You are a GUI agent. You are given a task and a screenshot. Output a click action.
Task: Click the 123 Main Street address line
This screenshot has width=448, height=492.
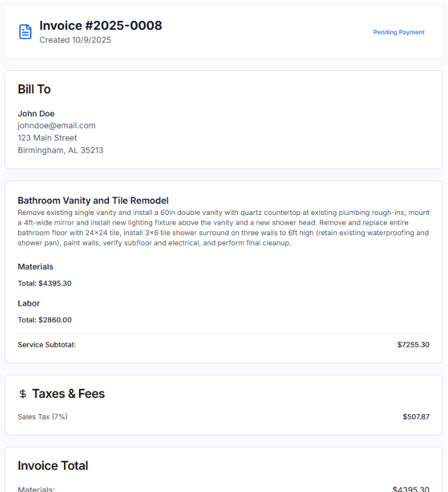tap(47, 138)
